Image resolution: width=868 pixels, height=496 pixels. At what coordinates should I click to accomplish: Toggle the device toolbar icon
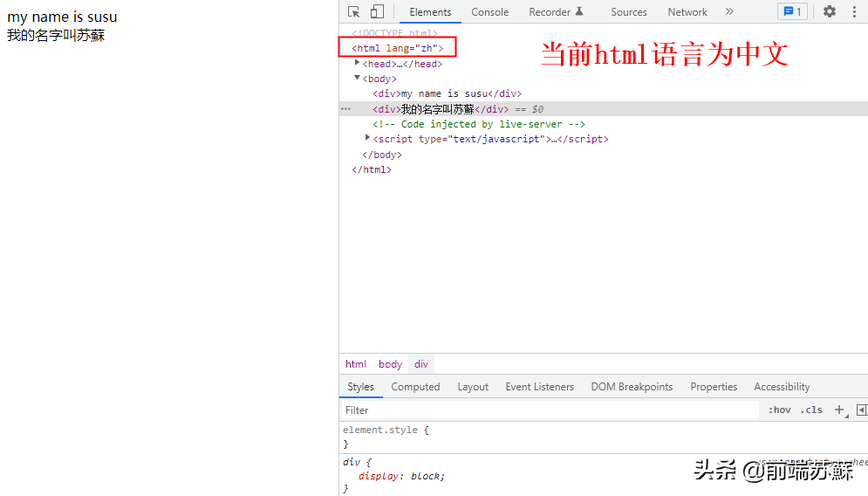click(x=377, y=11)
